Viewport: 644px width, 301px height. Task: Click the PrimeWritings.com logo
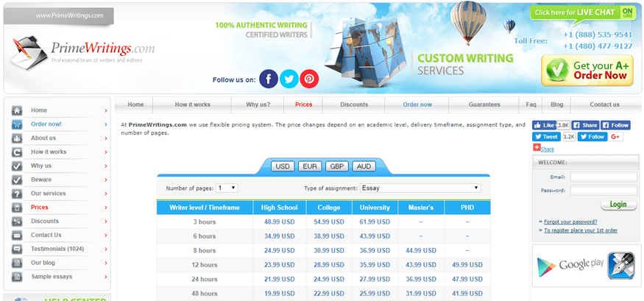(84, 52)
